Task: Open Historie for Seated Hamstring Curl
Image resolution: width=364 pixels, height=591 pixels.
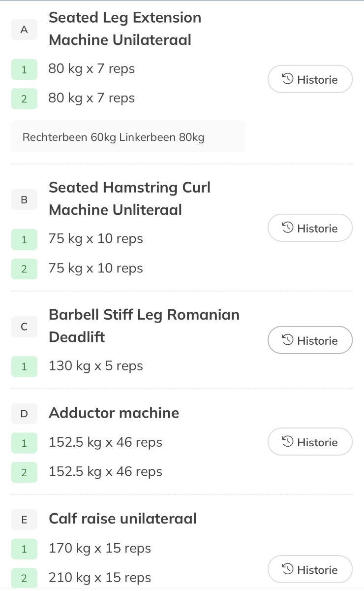Action: click(310, 228)
